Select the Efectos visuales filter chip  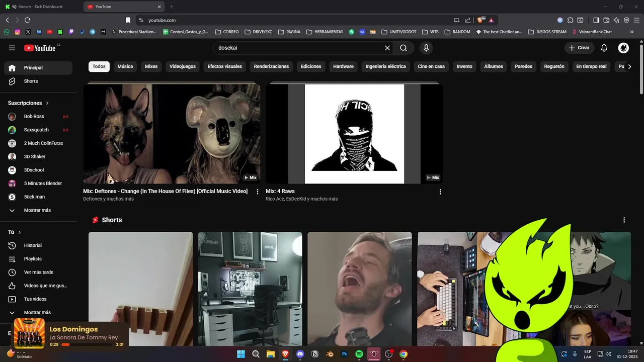225,66
